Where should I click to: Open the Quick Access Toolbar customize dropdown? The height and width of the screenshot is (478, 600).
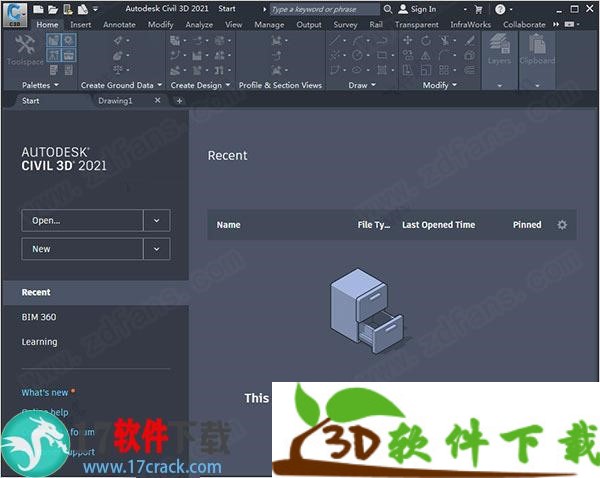pos(95,9)
